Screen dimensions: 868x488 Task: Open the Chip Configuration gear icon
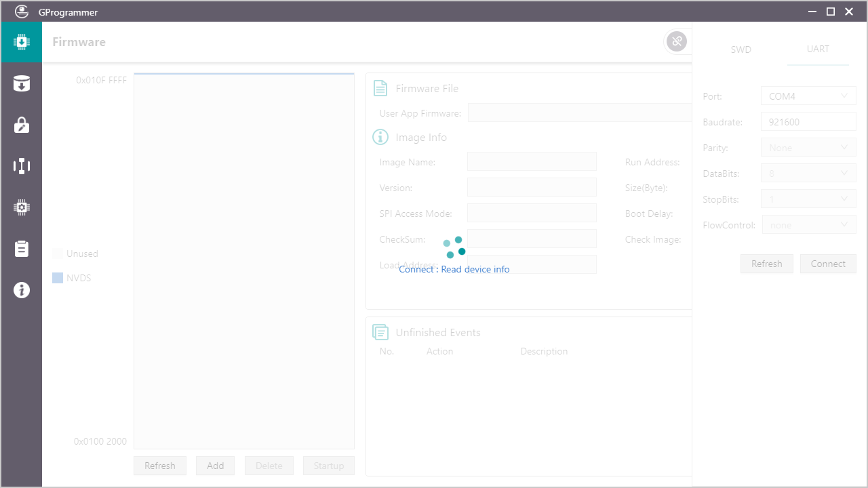(22, 207)
